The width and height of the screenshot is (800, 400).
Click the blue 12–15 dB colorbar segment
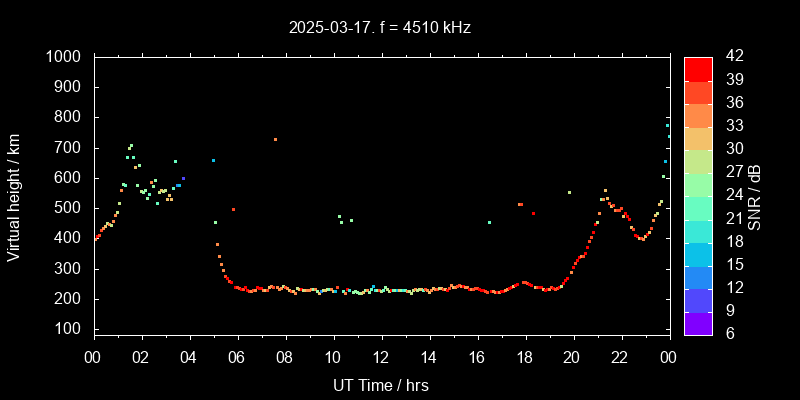[698, 276]
